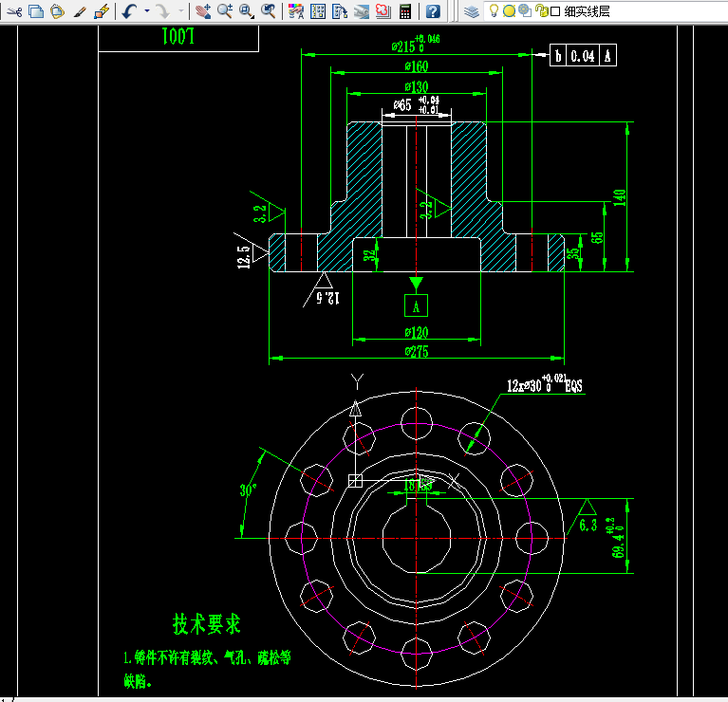Expand the Redo history dropdown arrow
Screen dimensions: 728x702
pyautogui.click(x=180, y=10)
